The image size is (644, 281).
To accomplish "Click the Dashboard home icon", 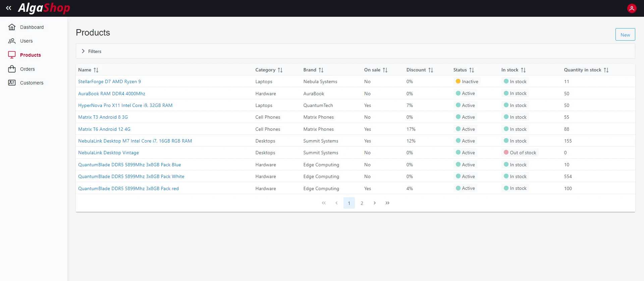I will click(12, 27).
